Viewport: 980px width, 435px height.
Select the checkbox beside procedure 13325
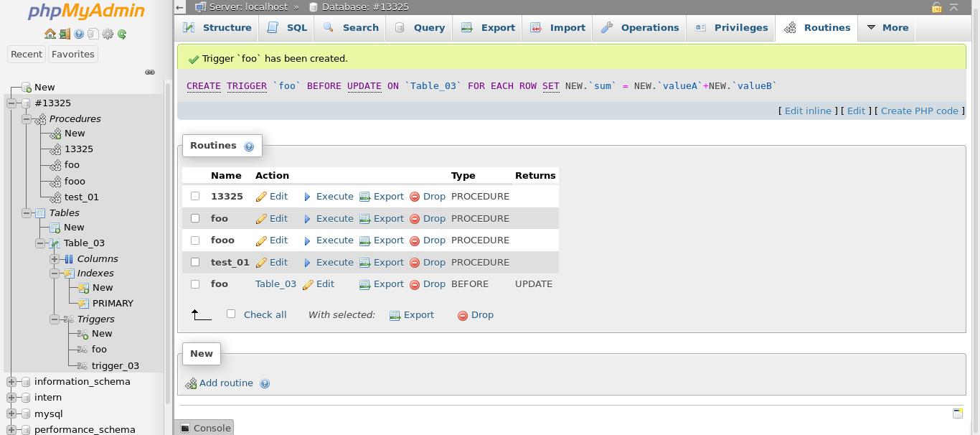pyautogui.click(x=194, y=196)
